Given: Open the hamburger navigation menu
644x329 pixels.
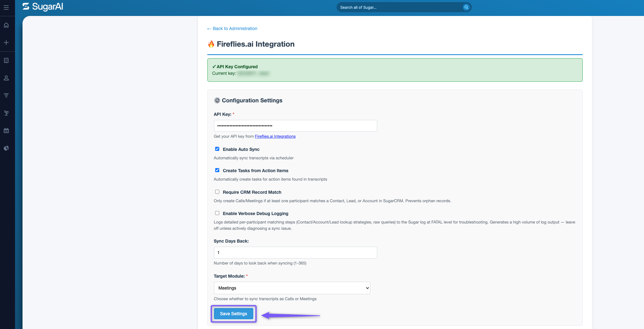Looking at the screenshot, I should pos(6,7).
